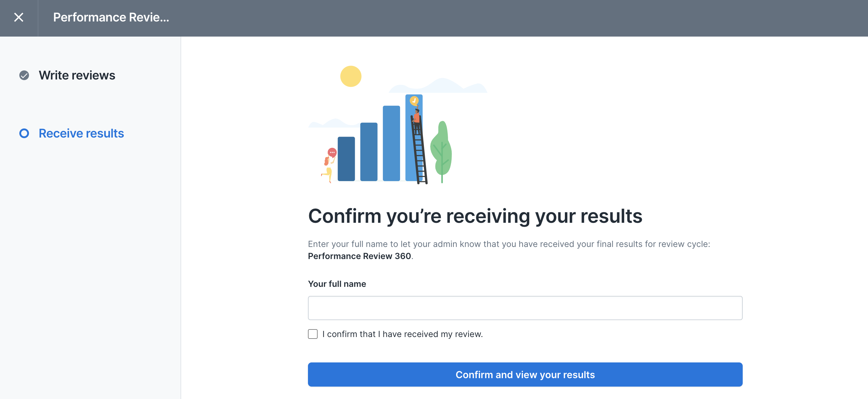Click the bold Performance Review 360 cycle name
This screenshot has width=868, height=399.
click(359, 256)
